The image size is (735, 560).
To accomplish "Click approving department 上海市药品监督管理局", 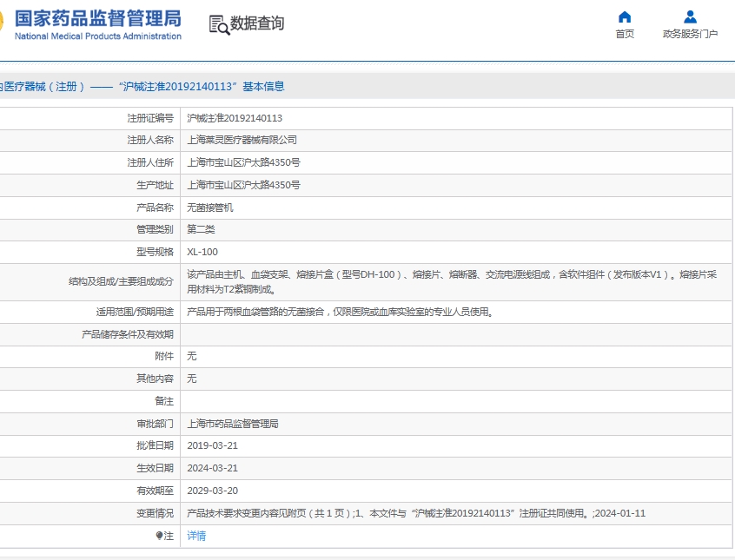I will (233, 424).
